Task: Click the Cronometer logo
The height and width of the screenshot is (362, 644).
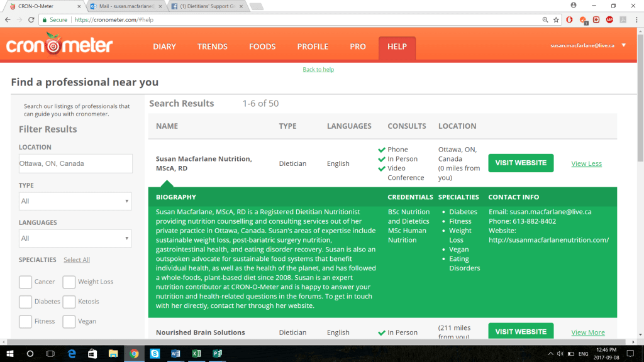Action: tap(59, 44)
